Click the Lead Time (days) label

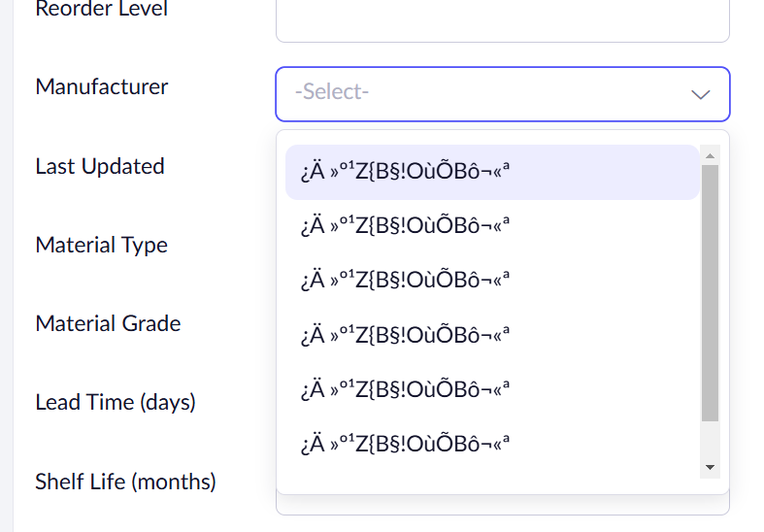tap(116, 402)
